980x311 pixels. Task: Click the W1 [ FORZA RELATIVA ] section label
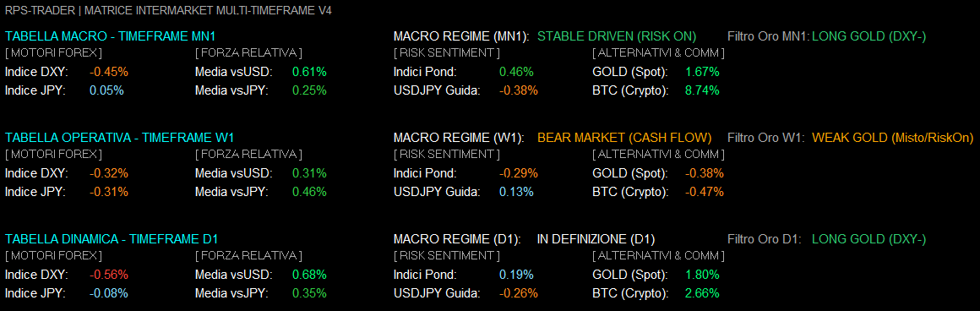(248, 154)
